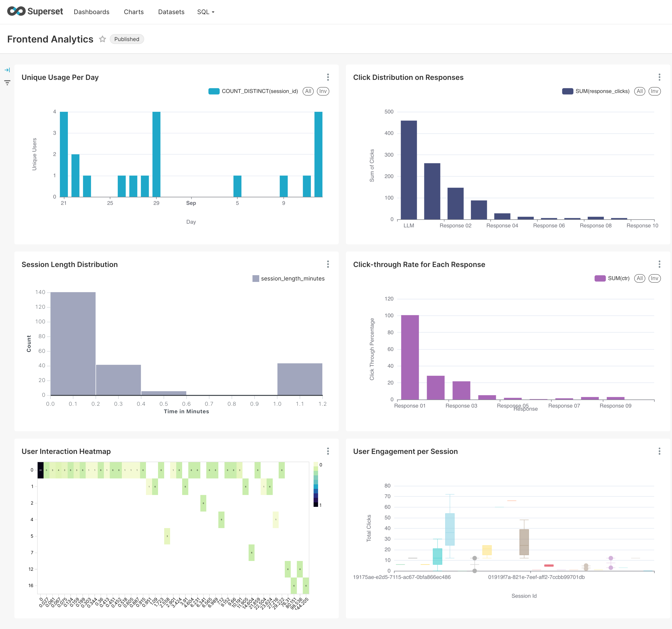Screen dimensions: 672x629
Task: Click the session_length_minutes legend color swatch
Action: coord(256,278)
